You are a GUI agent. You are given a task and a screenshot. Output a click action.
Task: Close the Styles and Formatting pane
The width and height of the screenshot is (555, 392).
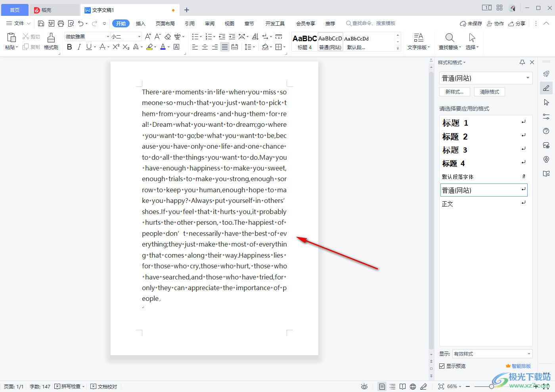[x=532, y=62]
